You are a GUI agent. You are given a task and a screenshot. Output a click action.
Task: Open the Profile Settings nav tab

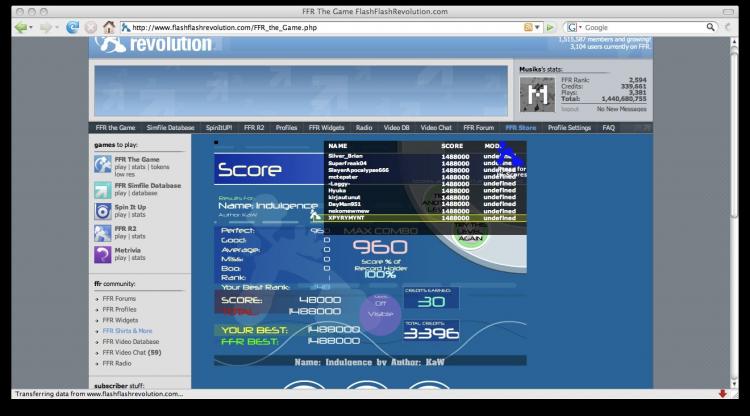(x=569, y=128)
